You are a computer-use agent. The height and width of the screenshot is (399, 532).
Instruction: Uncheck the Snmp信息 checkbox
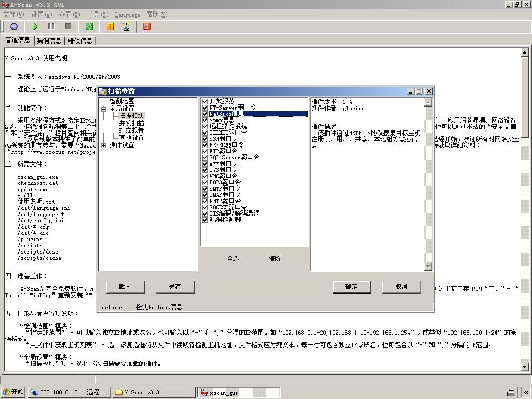click(205, 120)
